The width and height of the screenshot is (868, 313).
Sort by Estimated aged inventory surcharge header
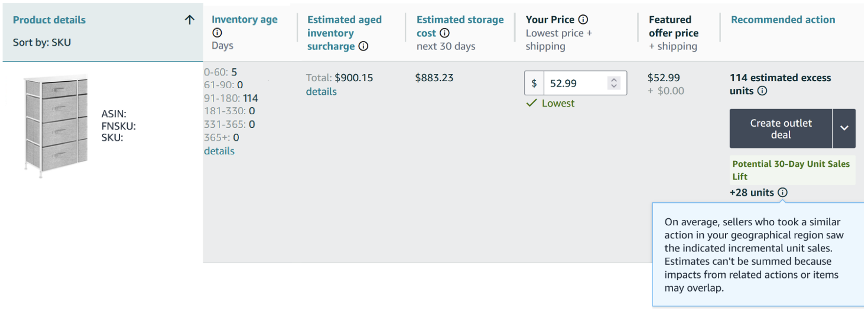pyautogui.click(x=344, y=33)
